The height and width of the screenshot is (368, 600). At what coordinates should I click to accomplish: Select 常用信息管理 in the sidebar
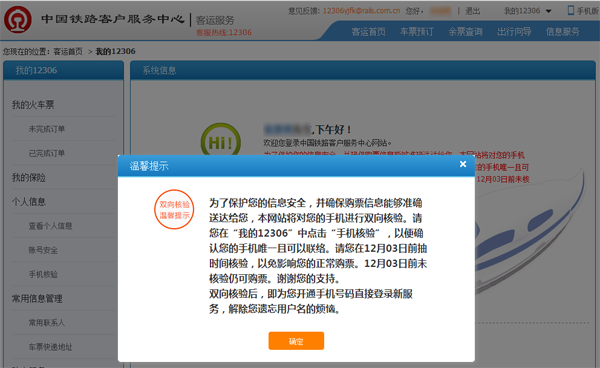pos(37,299)
